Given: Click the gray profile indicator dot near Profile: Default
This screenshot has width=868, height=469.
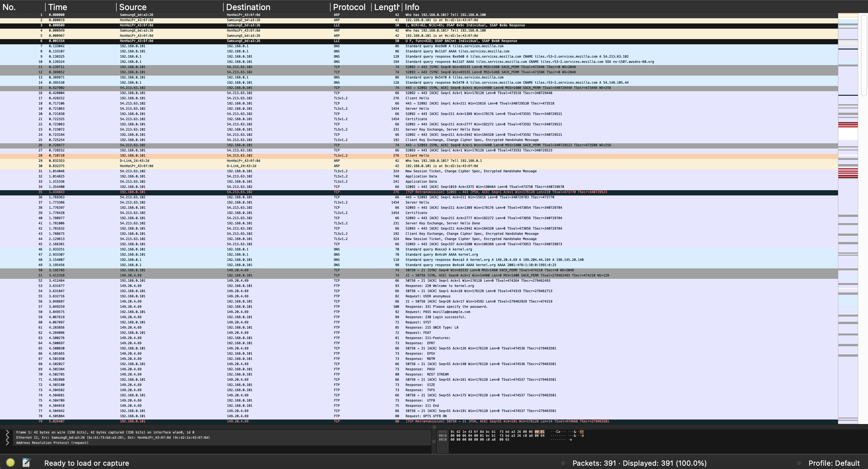Looking at the screenshot, I should tap(800, 462).
